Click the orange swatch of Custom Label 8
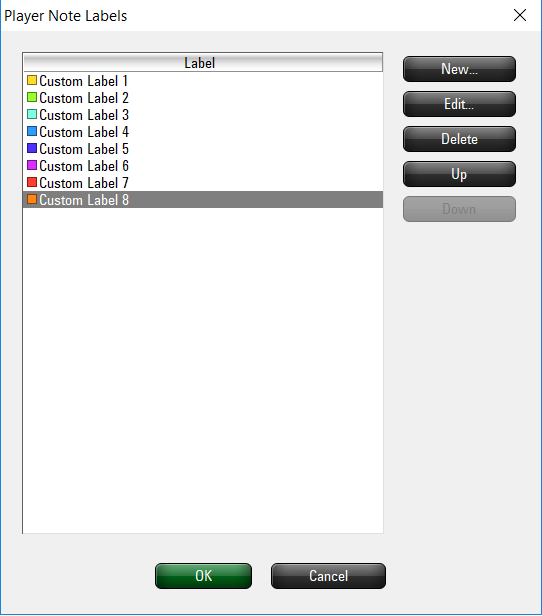This screenshot has height=616, width=542. 32,200
